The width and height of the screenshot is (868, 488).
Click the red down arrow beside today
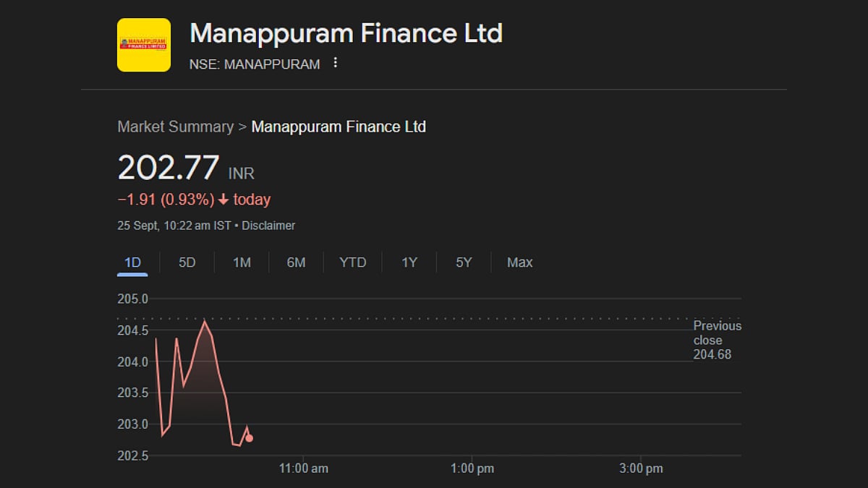point(224,200)
